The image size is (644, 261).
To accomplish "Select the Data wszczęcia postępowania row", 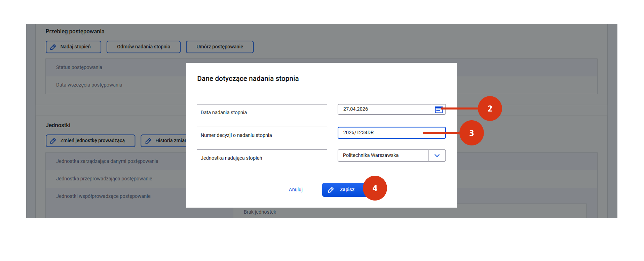I will pyautogui.click(x=89, y=85).
